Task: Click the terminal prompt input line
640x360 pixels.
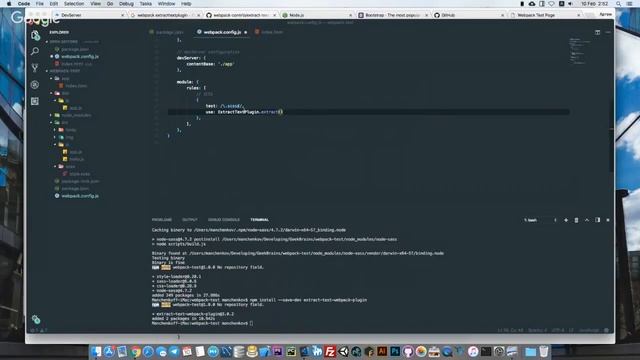Action: click(x=203, y=323)
